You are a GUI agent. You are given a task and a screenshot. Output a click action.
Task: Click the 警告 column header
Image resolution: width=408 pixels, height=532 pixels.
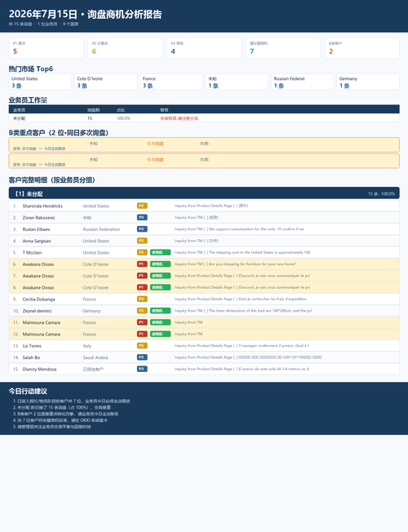(x=164, y=110)
